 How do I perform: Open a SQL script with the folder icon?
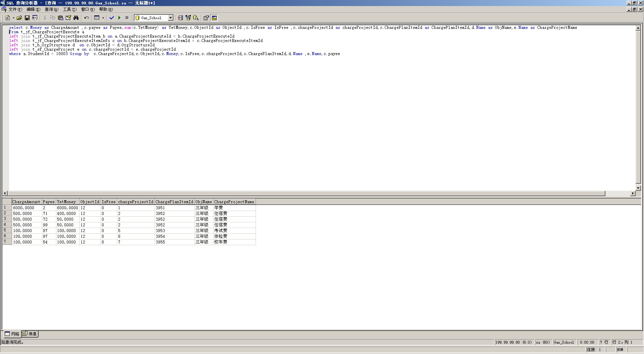click(x=19, y=18)
